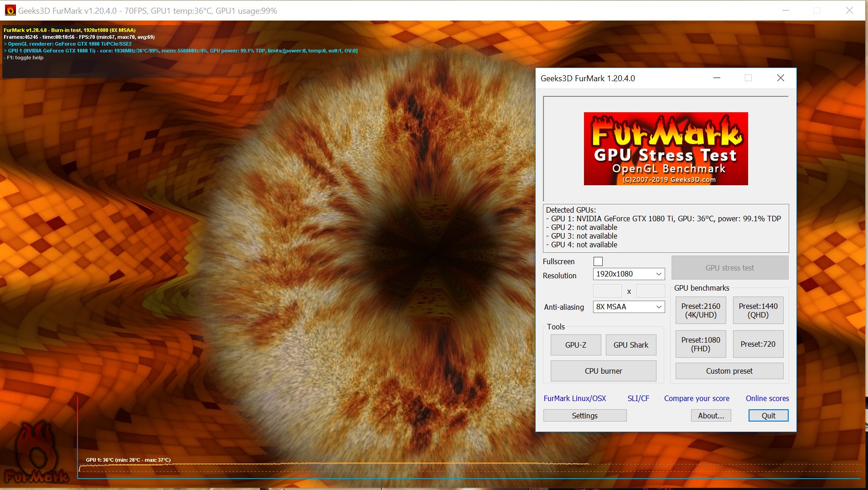This screenshot has height=490, width=868.
Task: Click the 'Frames:45245' stats overlay line
Action: point(79,37)
